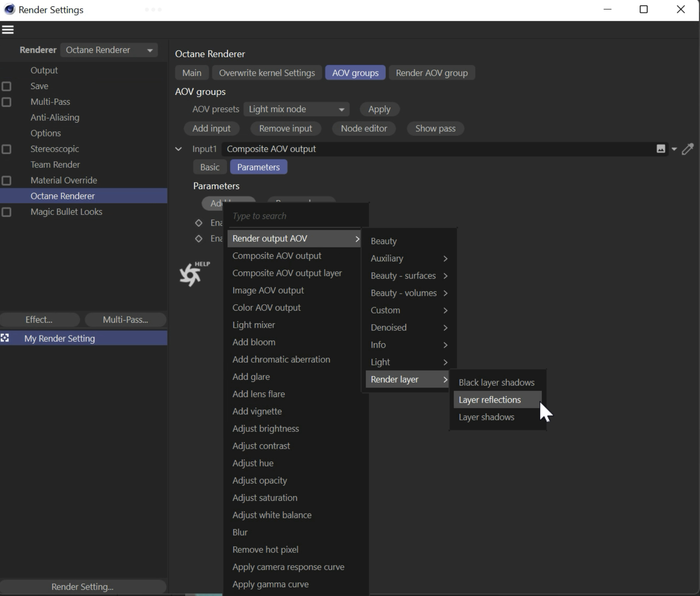Open the AOV presets dropdown
The width and height of the screenshot is (700, 596).
coord(296,109)
